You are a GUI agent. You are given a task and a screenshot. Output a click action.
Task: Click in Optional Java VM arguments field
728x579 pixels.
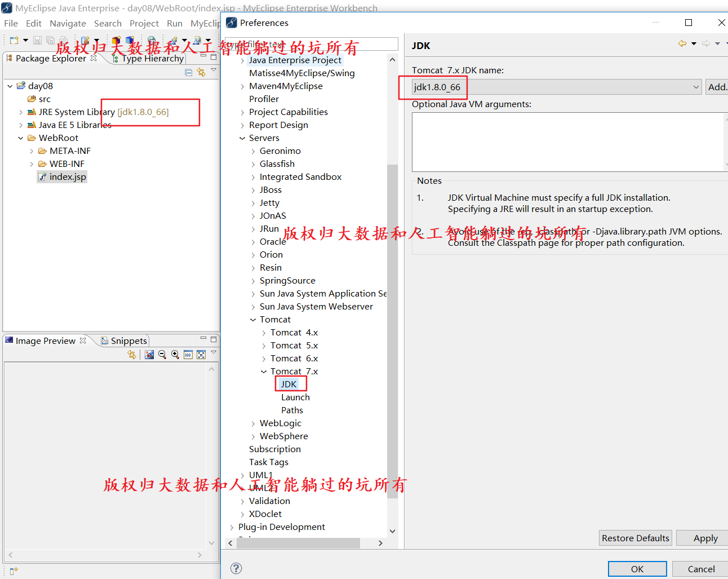pos(567,142)
